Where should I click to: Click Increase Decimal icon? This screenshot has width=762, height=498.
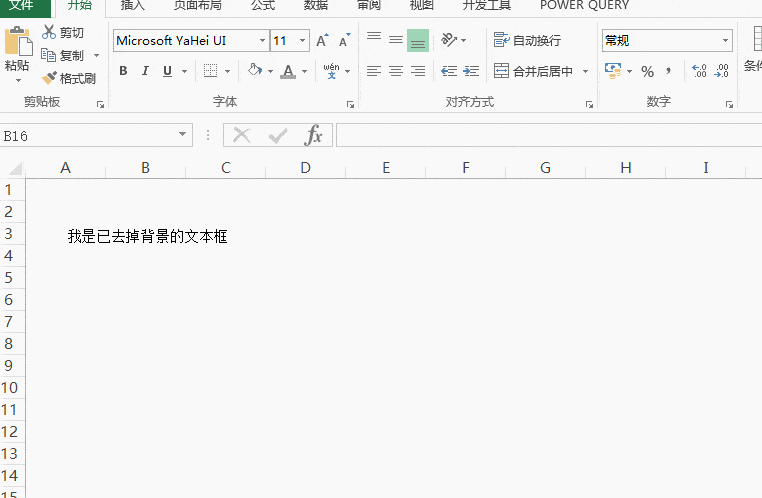click(x=699, y=71)
